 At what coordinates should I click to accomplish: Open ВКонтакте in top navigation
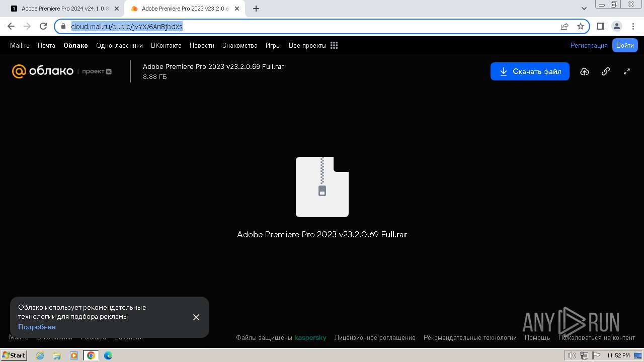[x=166, y=45]
